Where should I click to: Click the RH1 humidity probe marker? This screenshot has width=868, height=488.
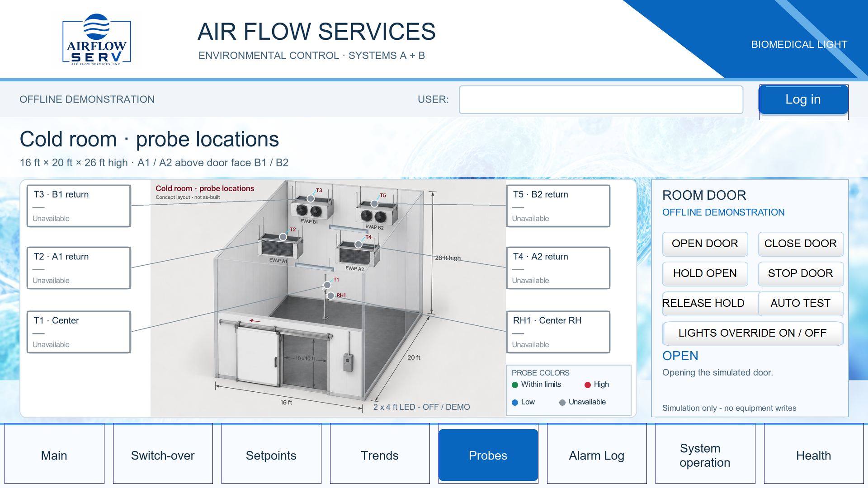click(x=331, y=296)
